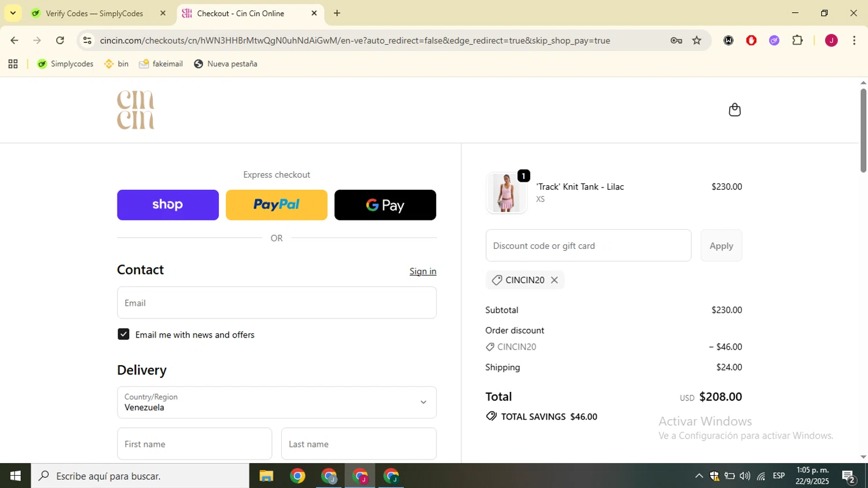Open File Explorer from the taskbar
868x488 pixels.
pyautogui.click(x=266, y=476)
